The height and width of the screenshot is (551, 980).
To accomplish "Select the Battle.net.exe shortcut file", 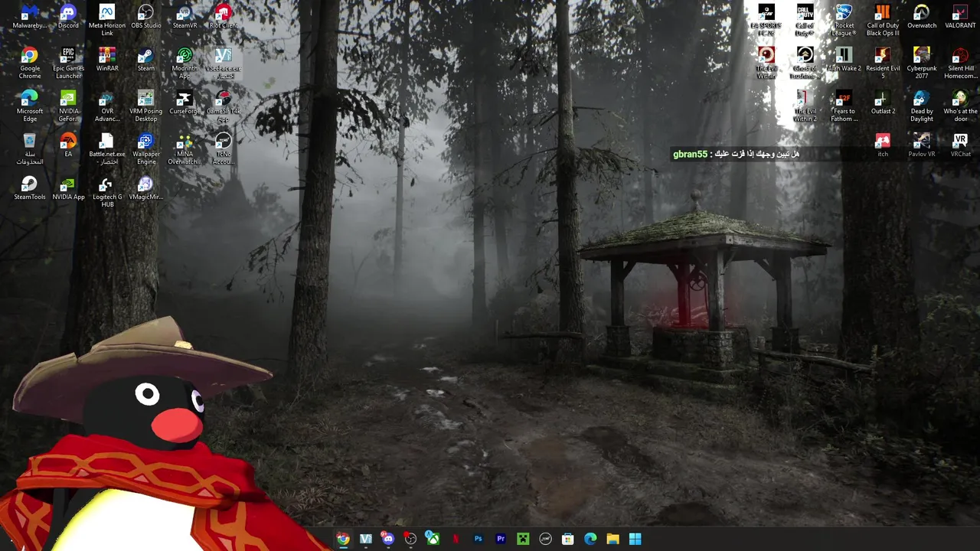I will (107, 148).
